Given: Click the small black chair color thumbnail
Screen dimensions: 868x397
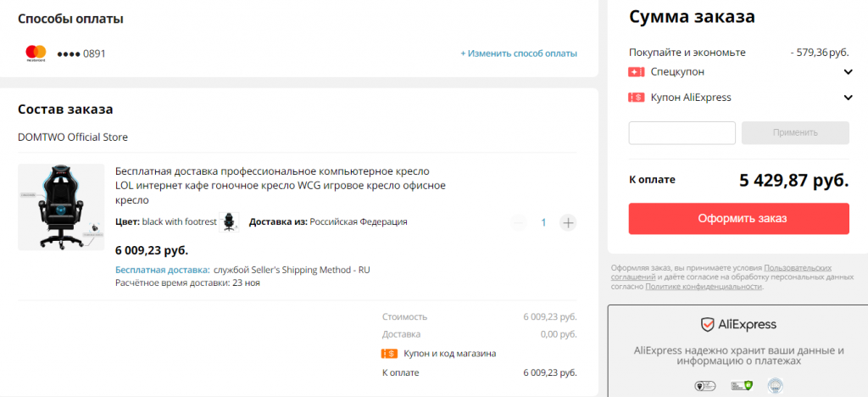Looking at the screenshot, I should pyautogui.click(x=229, y=222).
